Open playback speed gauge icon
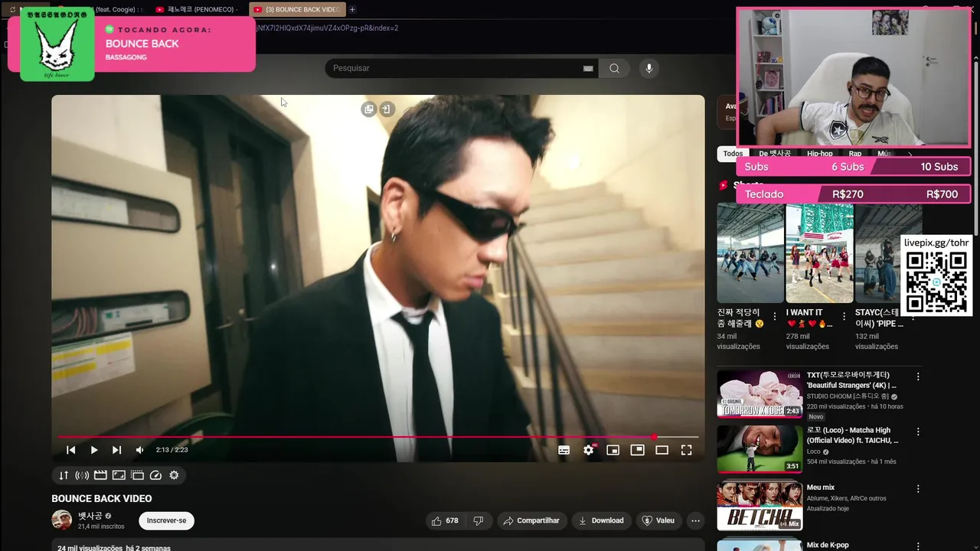The image size is (980, 551). (x=155, y=475)
